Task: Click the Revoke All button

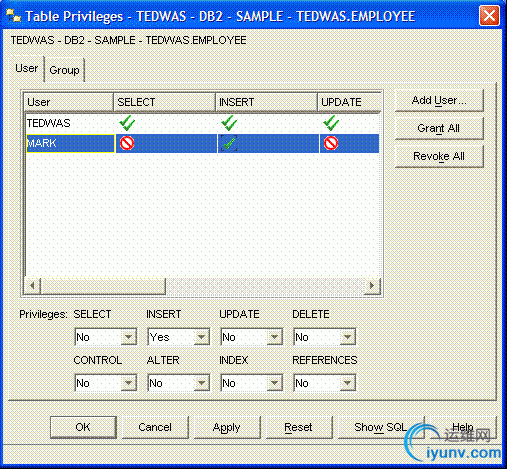Action: [x=439, y=156]
